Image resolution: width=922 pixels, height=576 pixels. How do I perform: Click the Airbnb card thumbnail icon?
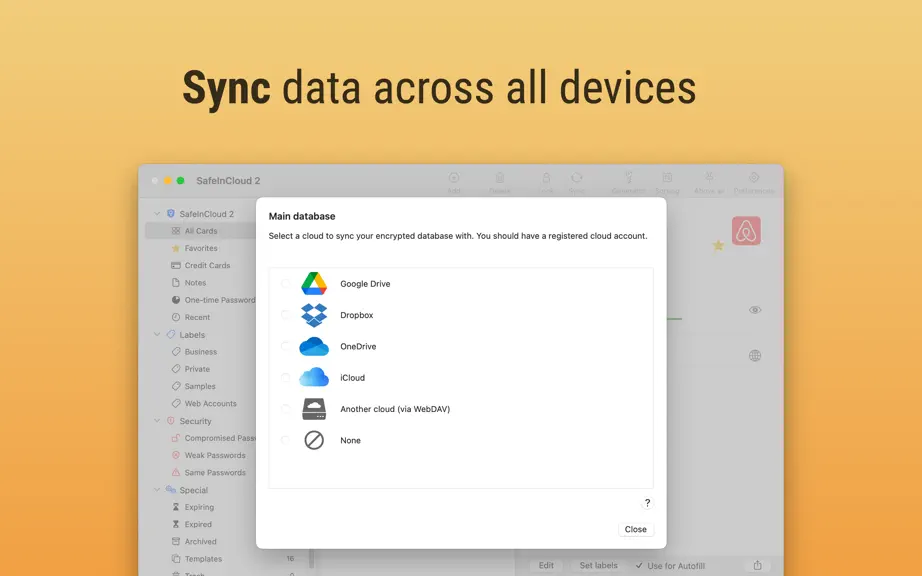pos(746,231)
